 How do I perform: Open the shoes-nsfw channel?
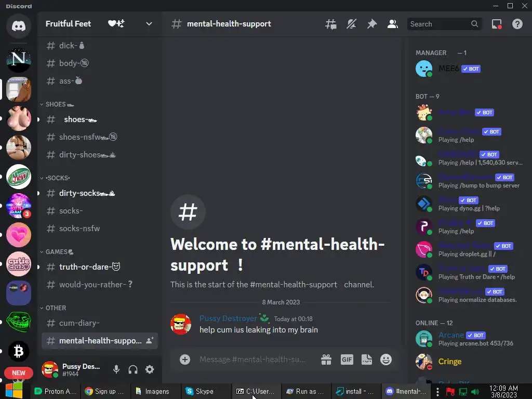pyautogui.click(x=100, y=137)
